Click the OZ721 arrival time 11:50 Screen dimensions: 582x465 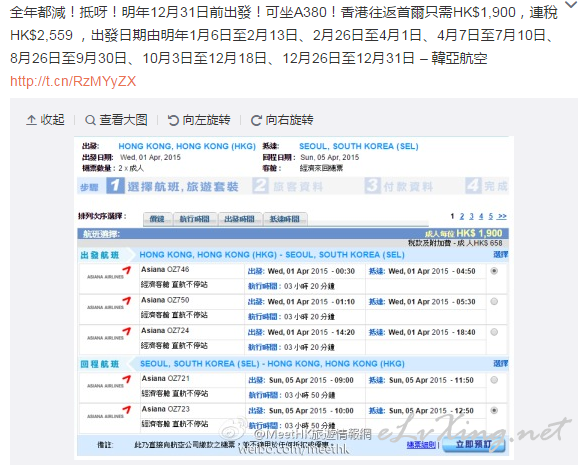point(464,380)
